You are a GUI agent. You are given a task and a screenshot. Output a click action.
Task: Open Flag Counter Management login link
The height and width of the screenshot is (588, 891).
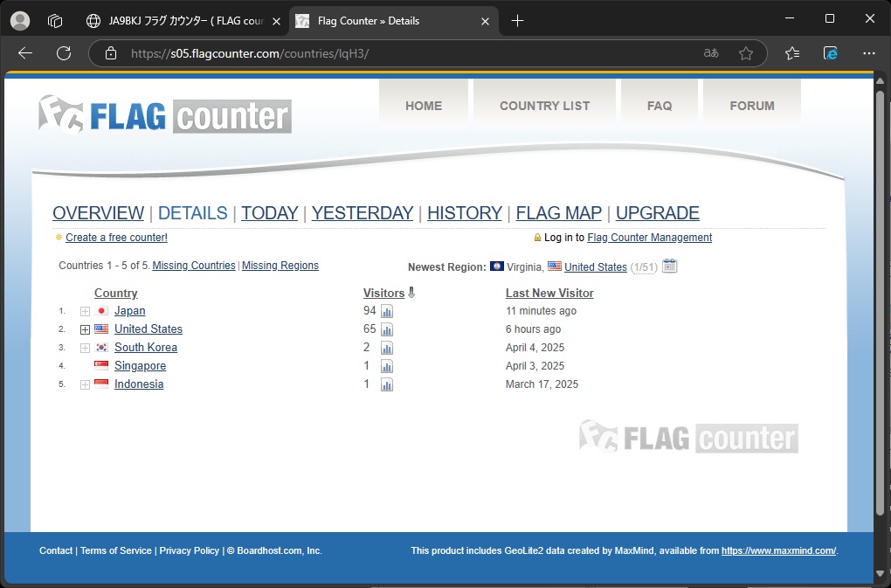[x=650, y=238]
